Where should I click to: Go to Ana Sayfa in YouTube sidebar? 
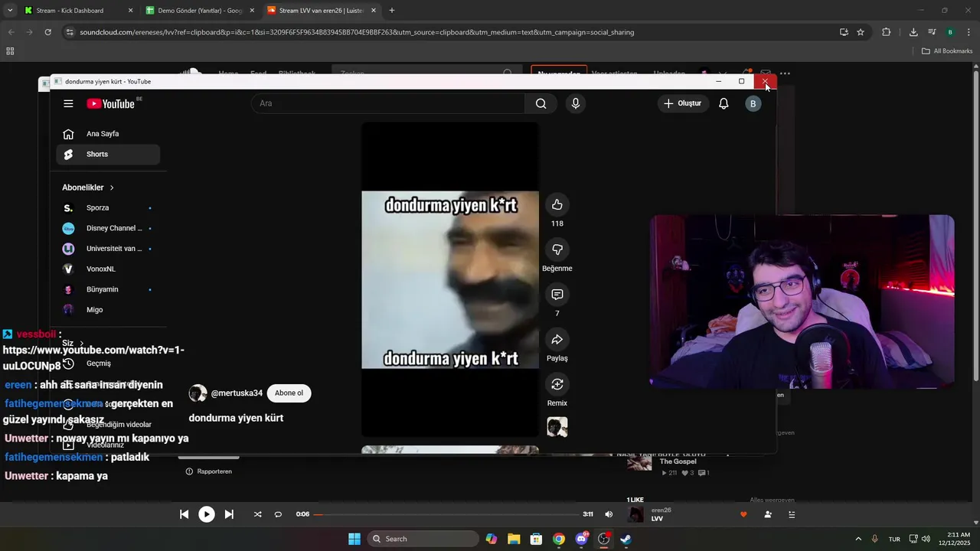click(108, 134)
